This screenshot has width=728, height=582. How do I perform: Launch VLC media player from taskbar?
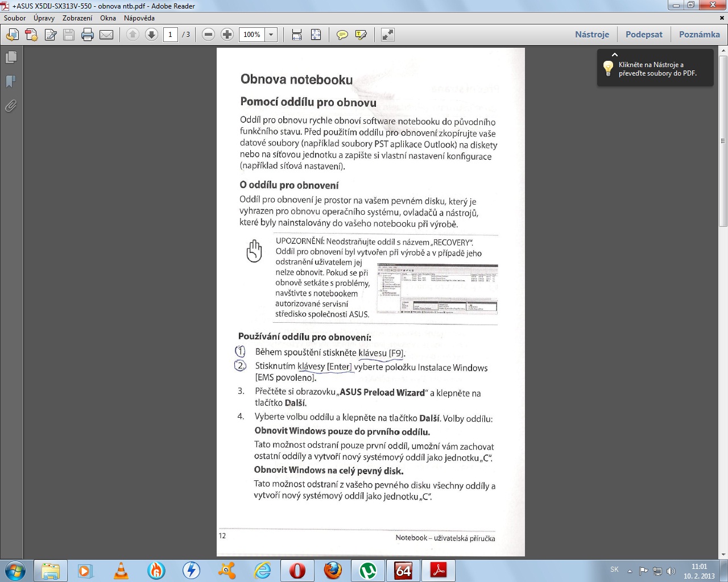click(121, 571)
